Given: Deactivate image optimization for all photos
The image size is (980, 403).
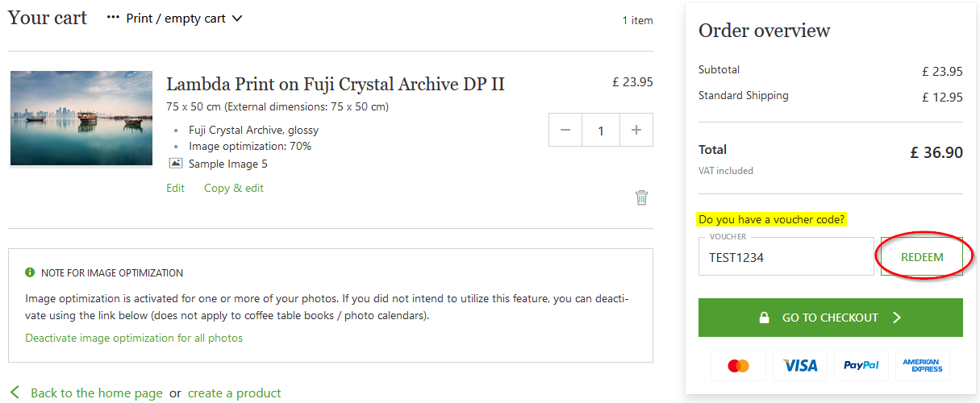Looking at the screenshot, I should (134, 338).
